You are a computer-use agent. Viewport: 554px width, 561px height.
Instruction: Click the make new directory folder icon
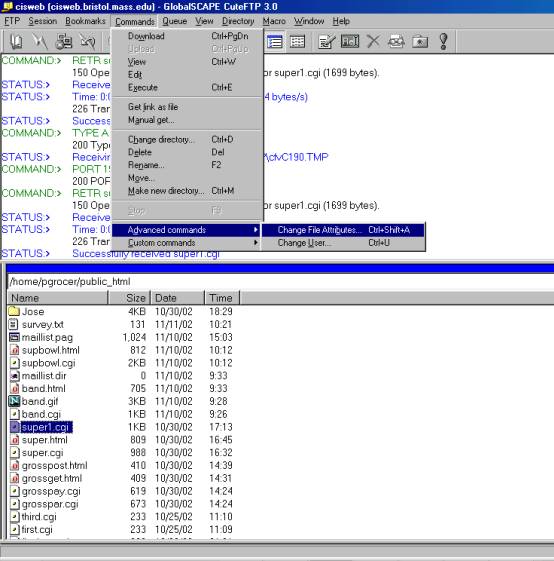tap(420, 42)
